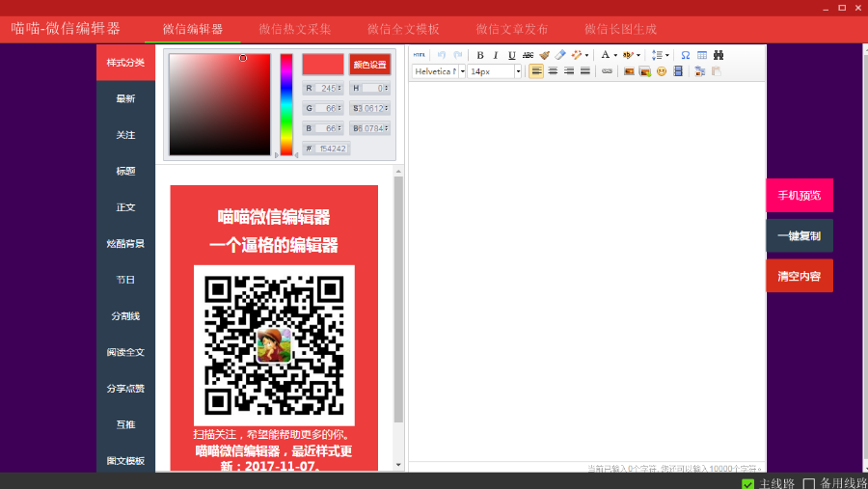The height and width of the screenshot is (489, 868).
Task: Open the 微信长图生成 tab
Action: (620, 29)
